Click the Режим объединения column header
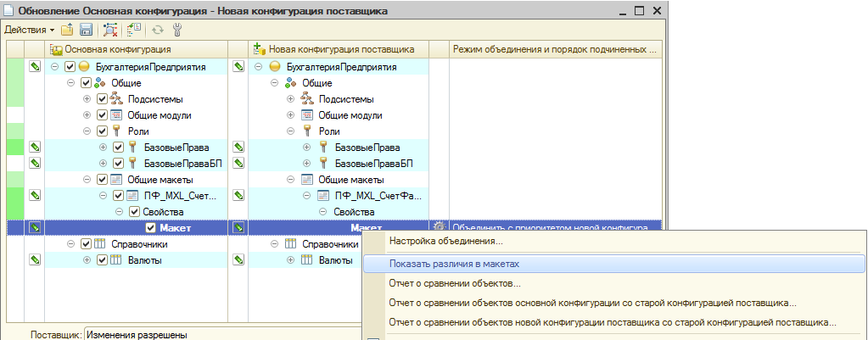 [x=554, y=49]
